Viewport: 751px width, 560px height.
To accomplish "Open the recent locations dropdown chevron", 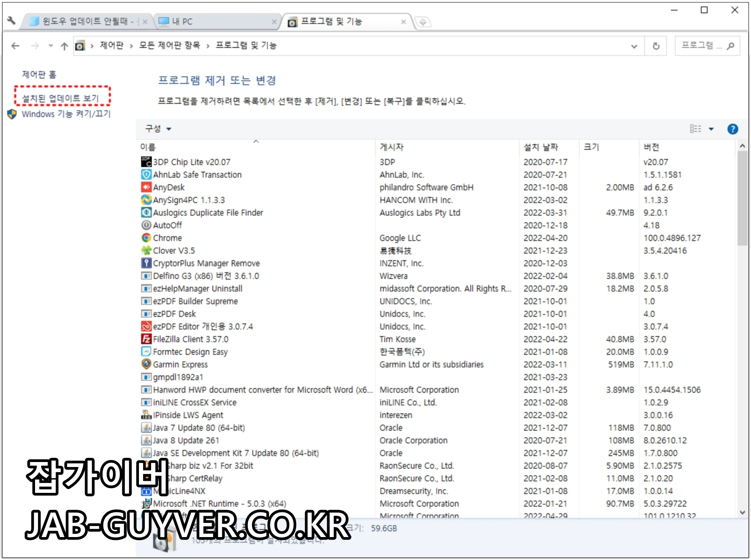I will click(50, 45).
